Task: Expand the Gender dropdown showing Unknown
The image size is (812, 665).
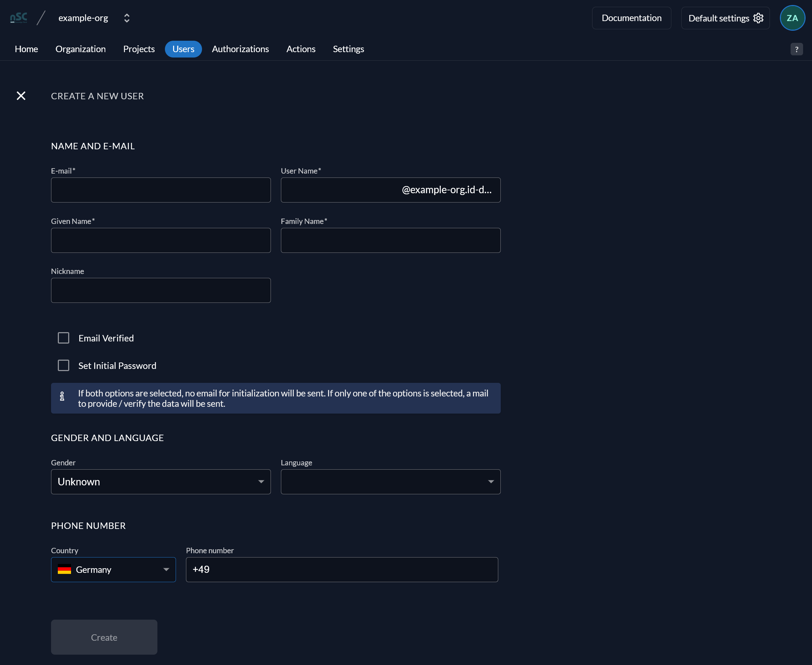Action: [161, 482]
